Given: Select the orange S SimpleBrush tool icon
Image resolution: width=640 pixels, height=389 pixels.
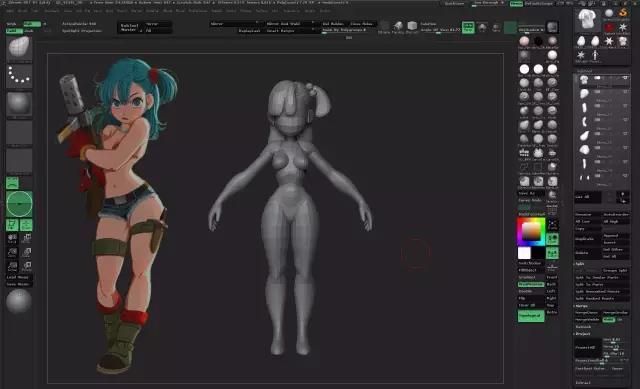Looking at the screenshot, I should 622,13.
